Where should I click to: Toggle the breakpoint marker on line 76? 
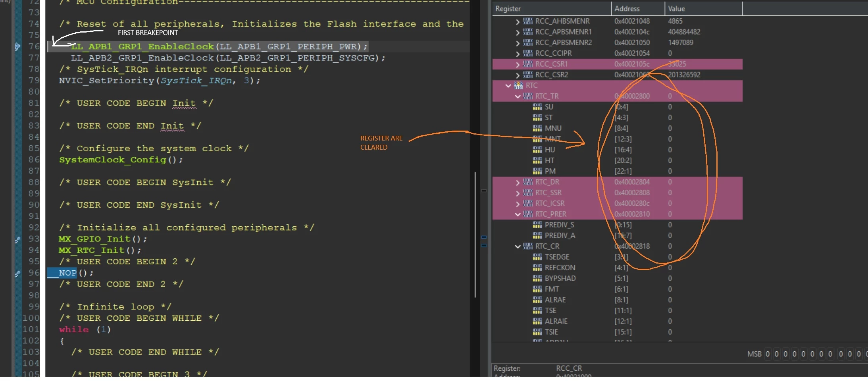click(17, 46)
